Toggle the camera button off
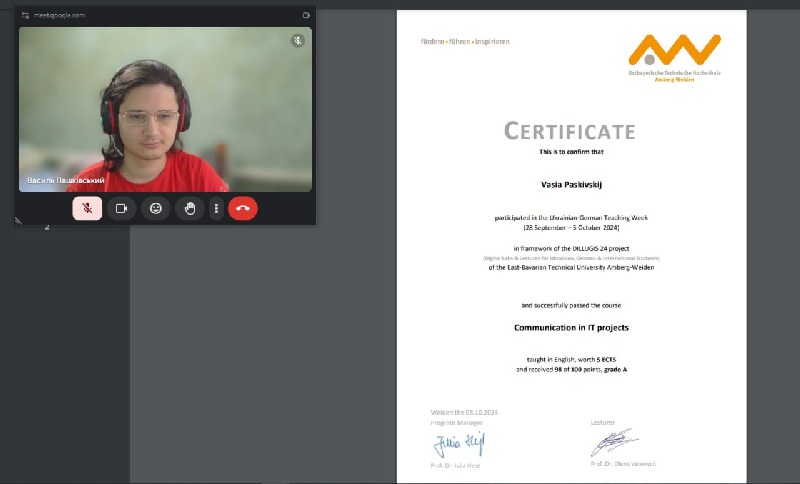This screenshot has height=484, width=800. [x=121, y=208]
